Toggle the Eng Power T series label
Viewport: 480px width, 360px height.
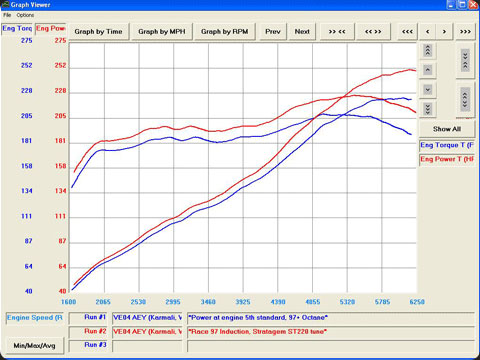(447, 159)
